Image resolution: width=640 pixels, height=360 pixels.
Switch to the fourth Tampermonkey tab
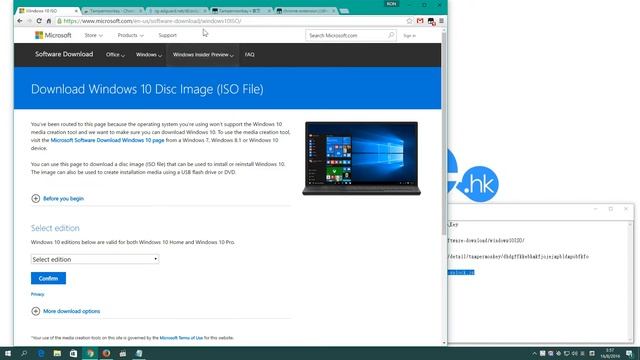[241, 11]
